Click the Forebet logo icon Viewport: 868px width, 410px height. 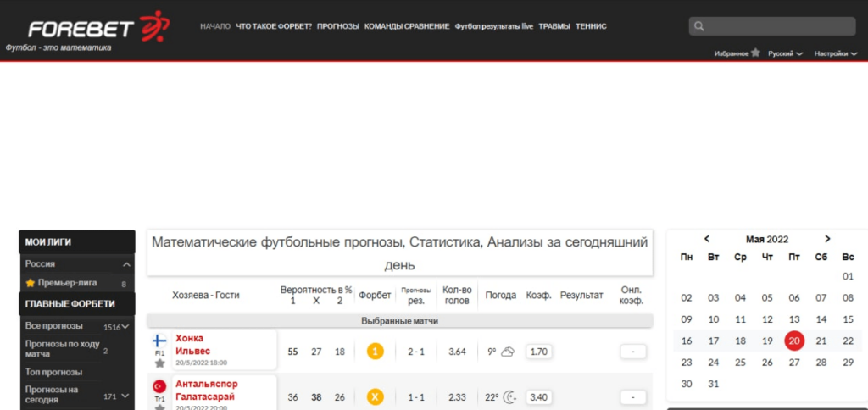(x=154, y=26)
